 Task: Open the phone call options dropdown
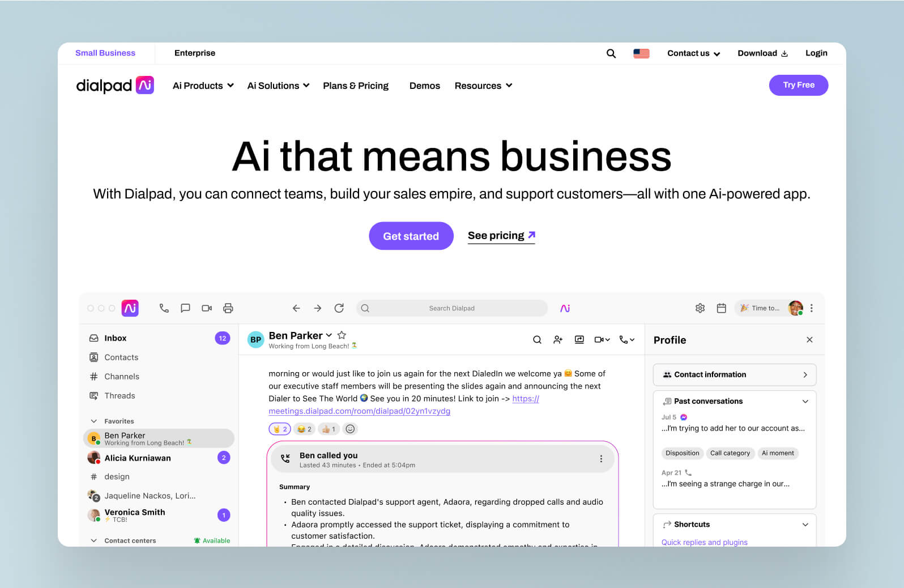[x=627, y=340]
